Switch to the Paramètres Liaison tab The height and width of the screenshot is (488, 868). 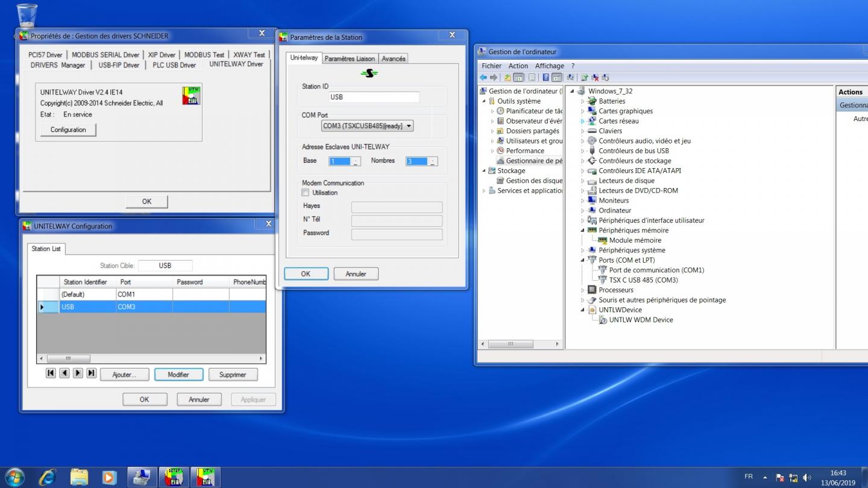pyautogui.click(x=350, y=58)
